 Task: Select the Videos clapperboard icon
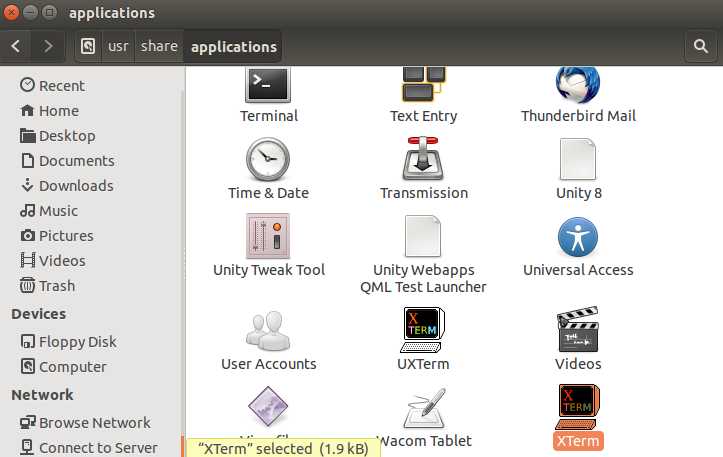pyautogui.click(x=578, y=329)
